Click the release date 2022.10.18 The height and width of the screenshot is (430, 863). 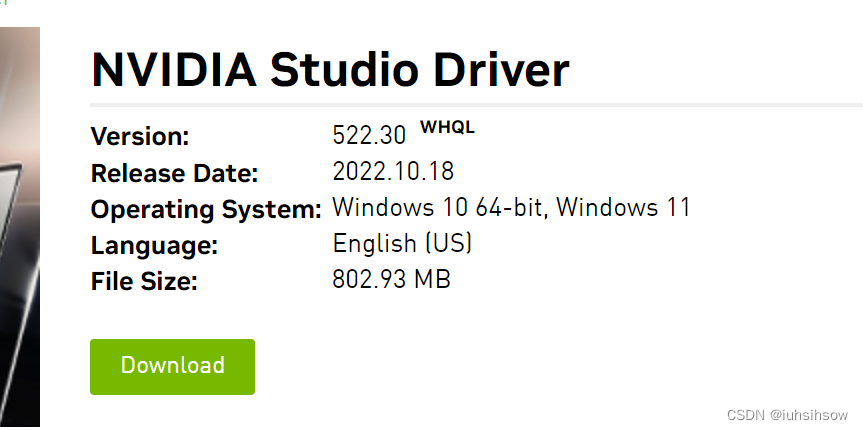(x=393, y=172)
